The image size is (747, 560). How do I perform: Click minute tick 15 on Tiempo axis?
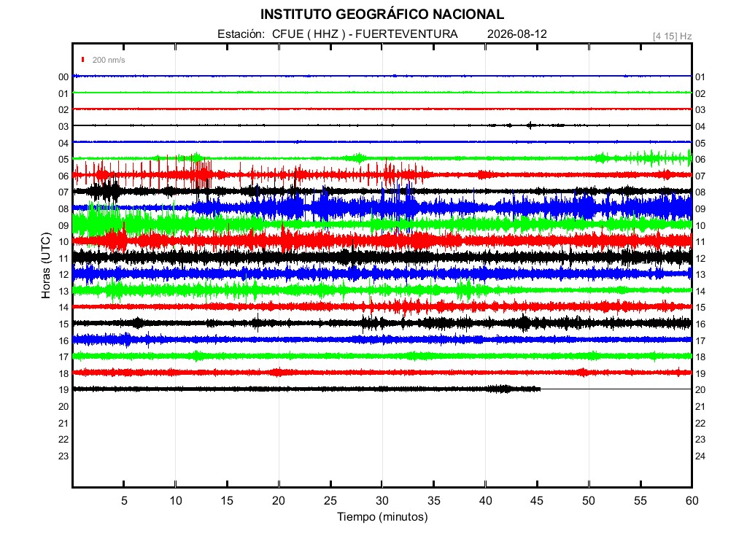tap(228, 500)
